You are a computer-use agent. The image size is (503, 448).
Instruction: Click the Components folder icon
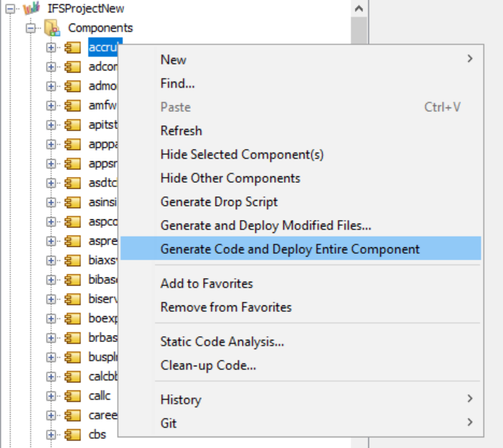tap(52, 29)
